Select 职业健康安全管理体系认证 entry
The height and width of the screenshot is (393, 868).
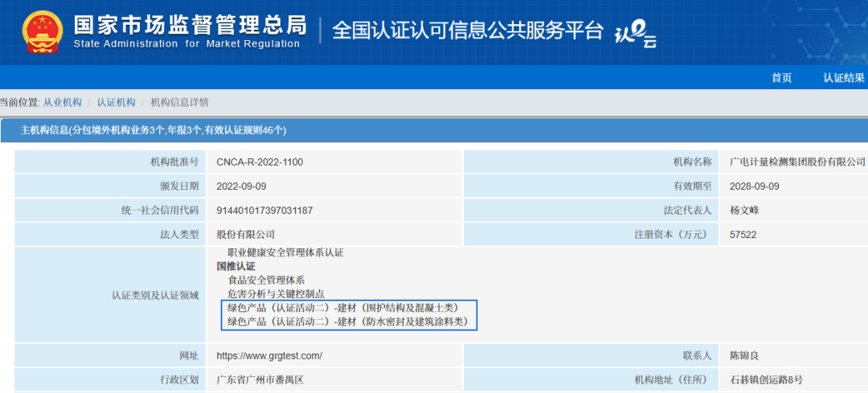pyautogui.click(x=285, y=253)
